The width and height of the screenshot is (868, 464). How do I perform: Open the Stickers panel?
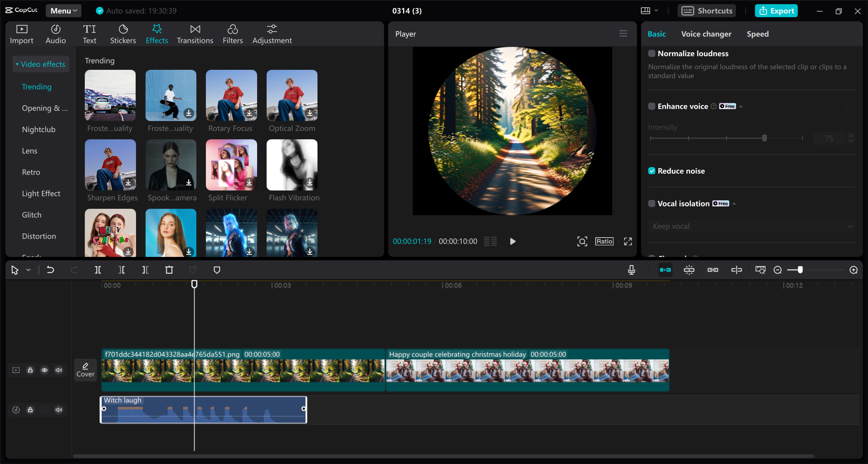(123, 33)
